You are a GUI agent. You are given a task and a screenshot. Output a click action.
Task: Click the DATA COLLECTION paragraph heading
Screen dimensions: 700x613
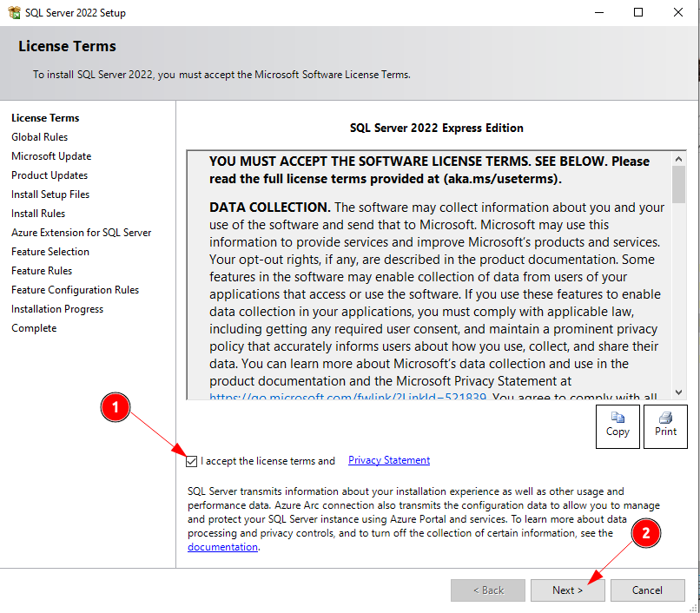pos(269,208)
